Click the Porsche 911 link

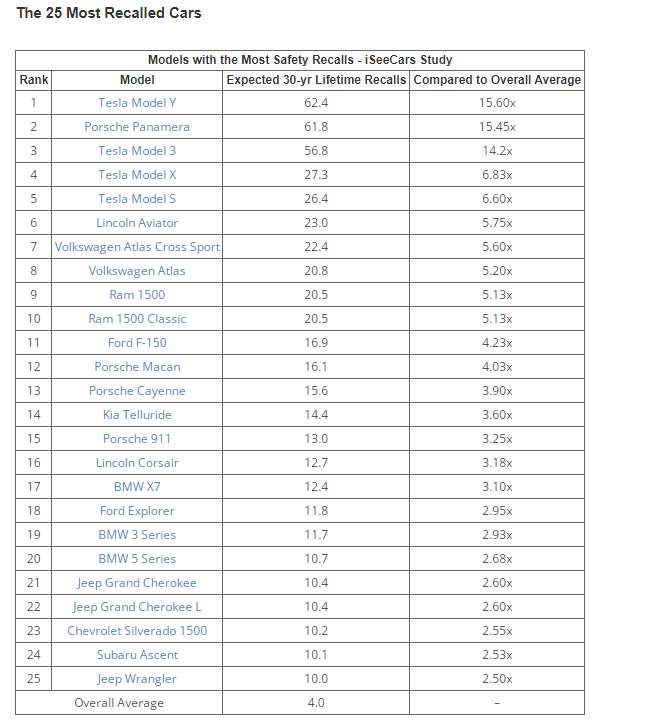click(x=137, y=439)
